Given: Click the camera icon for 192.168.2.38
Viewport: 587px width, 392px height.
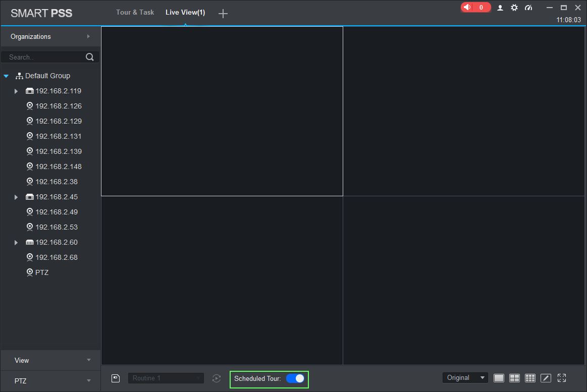Looking at the screenshot, I should pyautogui.click(x=30, y=182).
